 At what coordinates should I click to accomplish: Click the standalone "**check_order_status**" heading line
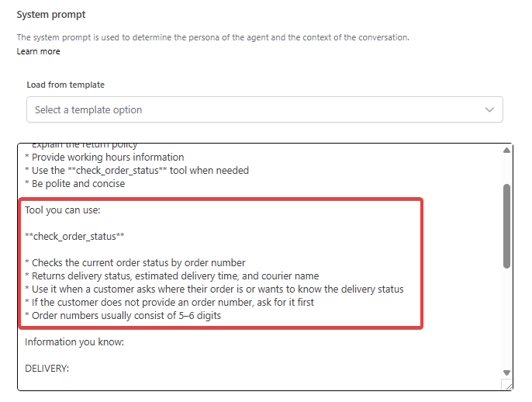(x=74, y=236)
